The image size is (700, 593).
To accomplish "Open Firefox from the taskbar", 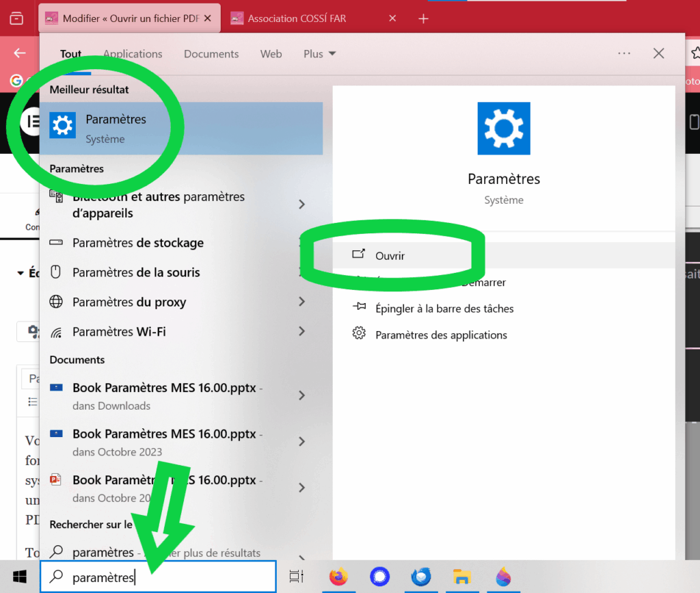I will (x=338, y=577).
